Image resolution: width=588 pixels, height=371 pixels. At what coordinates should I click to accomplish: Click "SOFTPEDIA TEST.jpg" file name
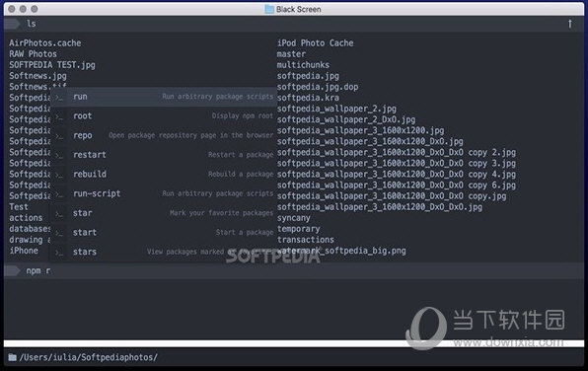point(52,65)
